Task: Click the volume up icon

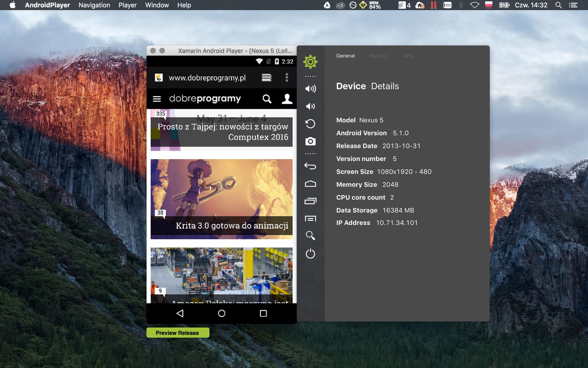Action: point(310,89)
